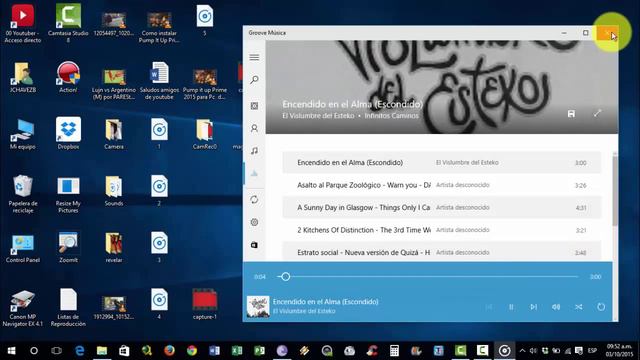Click the circular arrows icon in Groove sidebar
The image size is (640, 360).
click(x=254, y=200)
